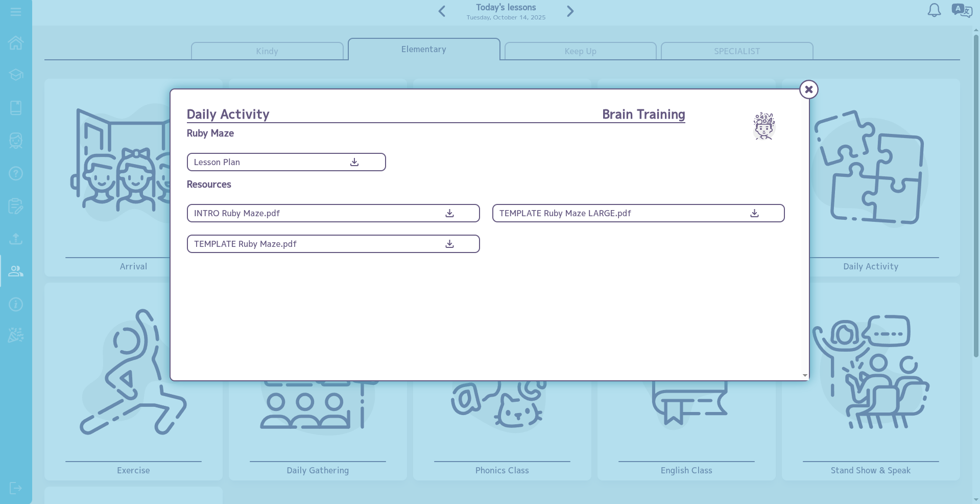Click the home icon in the sidebar

[x=16, y=43]
